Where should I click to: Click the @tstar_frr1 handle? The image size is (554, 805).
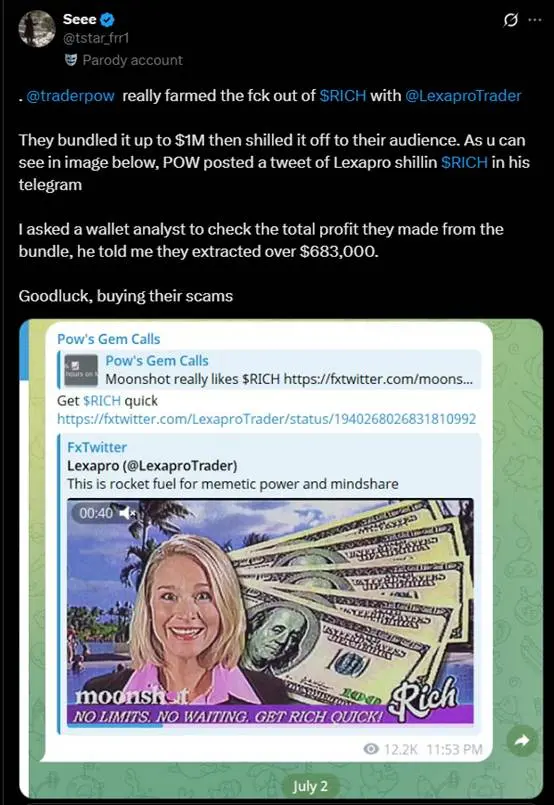point(95,39)
